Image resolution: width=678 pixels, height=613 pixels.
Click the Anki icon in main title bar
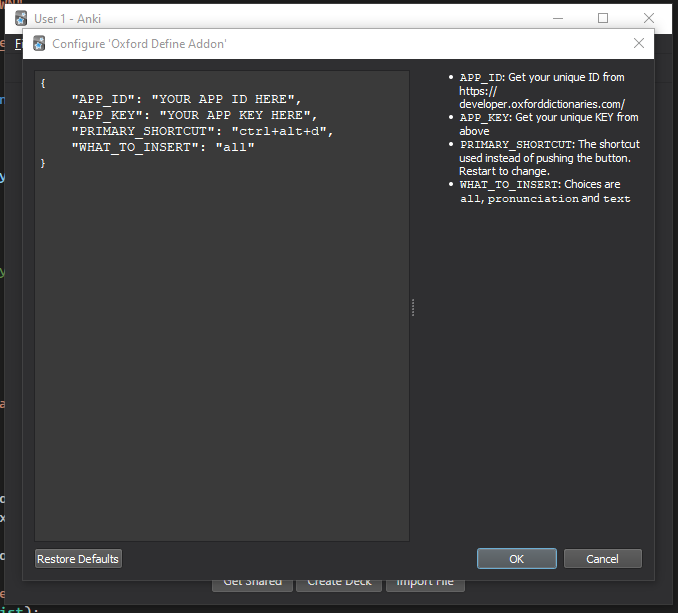(x=21, y=18)
